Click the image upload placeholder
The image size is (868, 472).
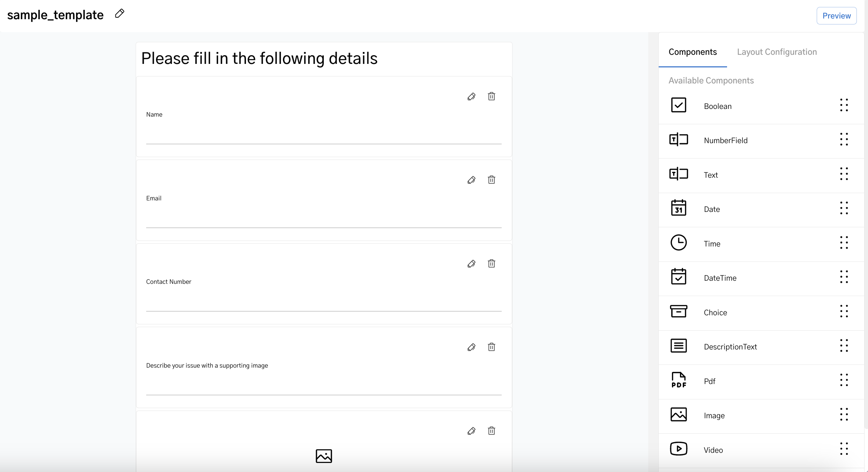tap(323, 456)
